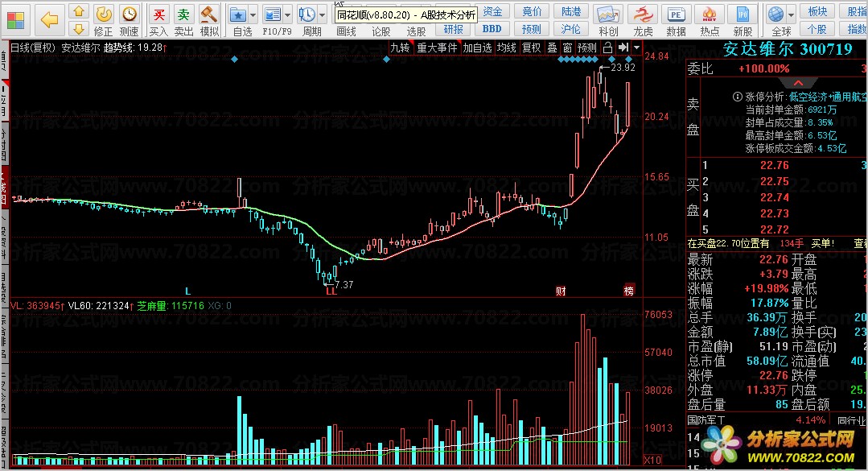Viewport: 868px width, 471px height.
Task: Click the 安达维尔 300719 stock title
Action: (x=788, y=49)
